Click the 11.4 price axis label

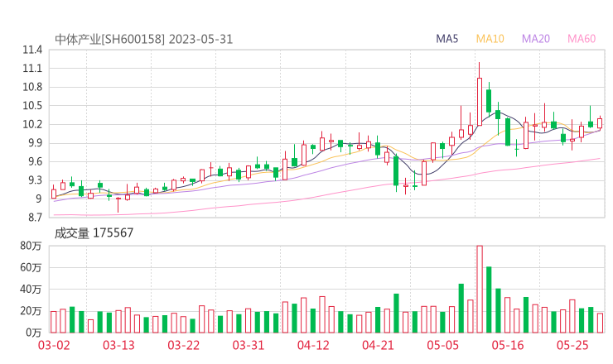click(x=32, y=50)
